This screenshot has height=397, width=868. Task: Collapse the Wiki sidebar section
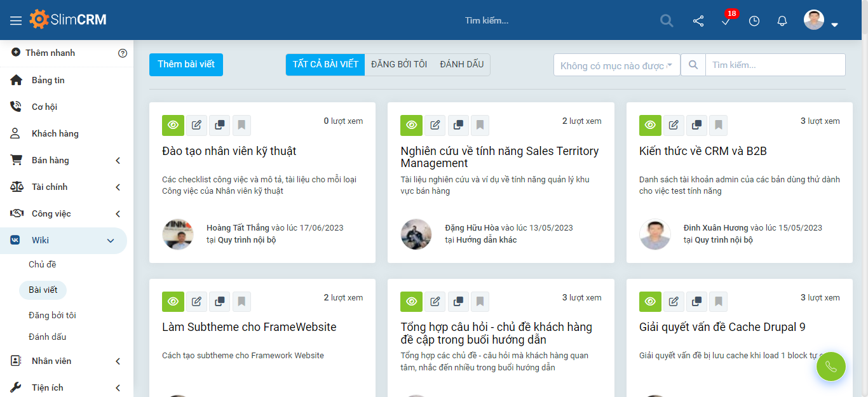(x=64, y=240)
